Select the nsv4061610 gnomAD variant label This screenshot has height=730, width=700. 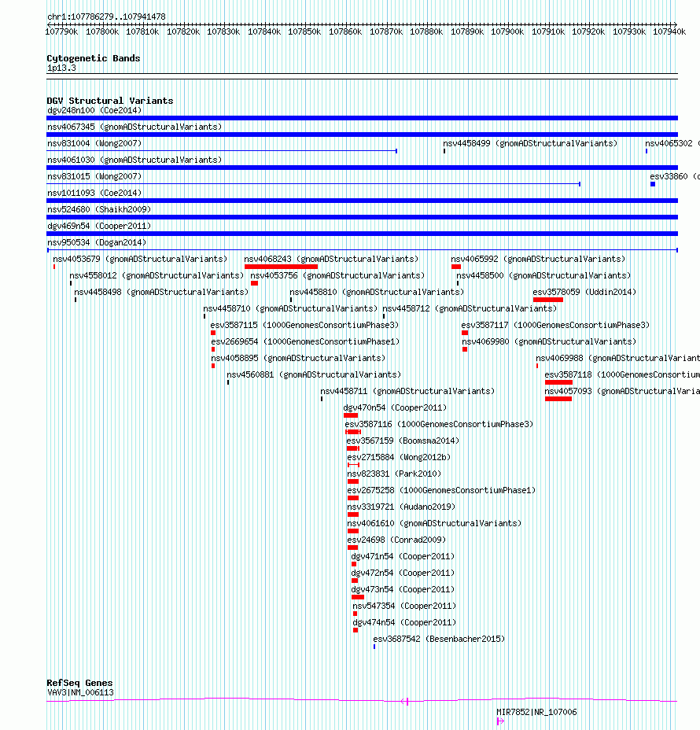pyautogui.click(x=435, y=523)
